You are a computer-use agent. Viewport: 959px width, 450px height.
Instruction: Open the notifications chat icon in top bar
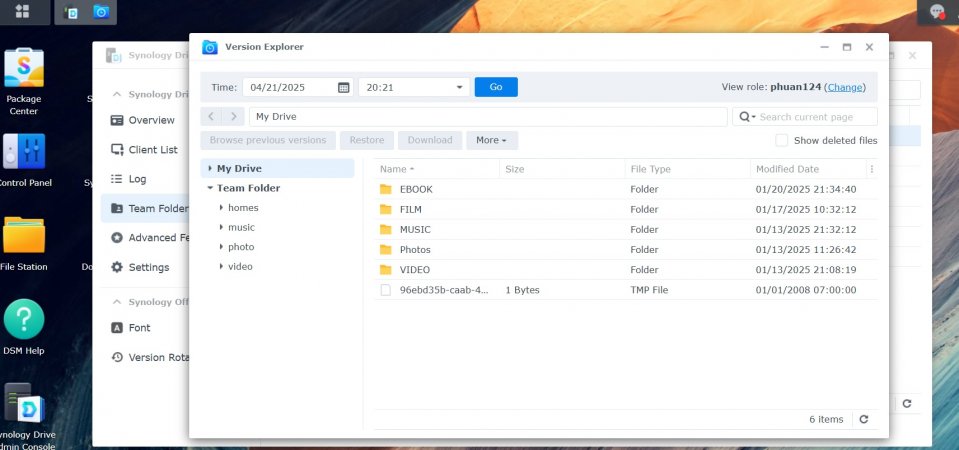tap(936, 12)
